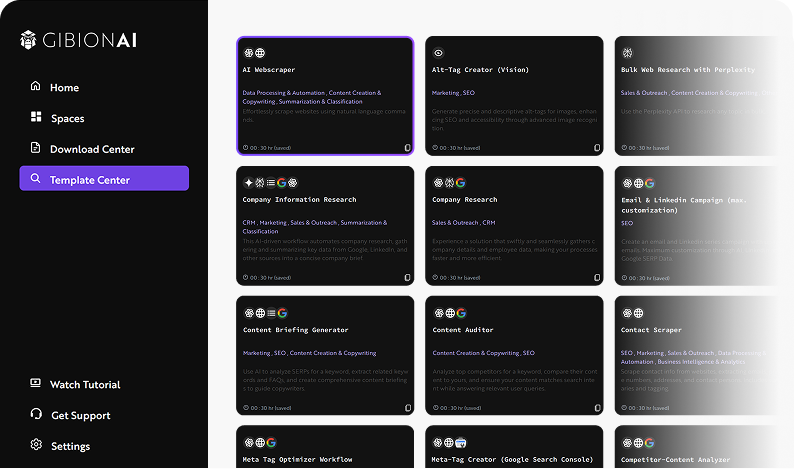This screenshot has width=794, height=469.
Task: Open the Template Center menu item
Action: (x=104, y=180)
